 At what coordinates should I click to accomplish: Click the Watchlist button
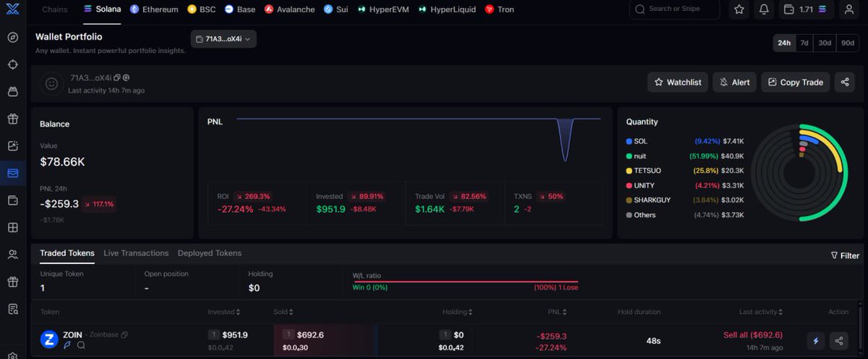click(678, 82)
